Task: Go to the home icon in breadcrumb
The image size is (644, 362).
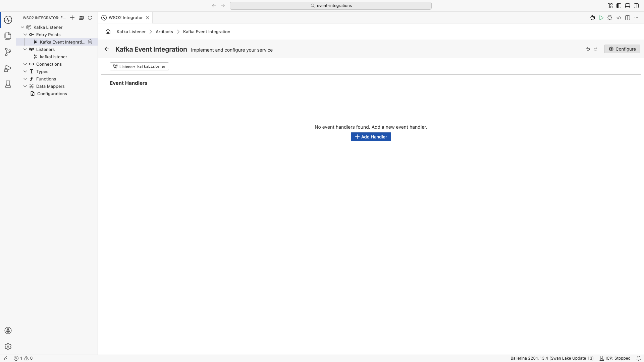Action: (x=108, y=32)
